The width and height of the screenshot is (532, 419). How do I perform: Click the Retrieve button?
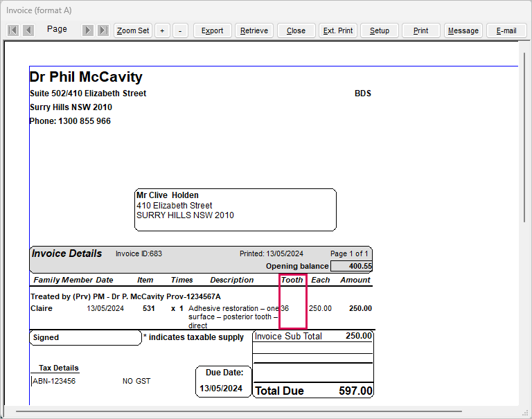point(254,30)
